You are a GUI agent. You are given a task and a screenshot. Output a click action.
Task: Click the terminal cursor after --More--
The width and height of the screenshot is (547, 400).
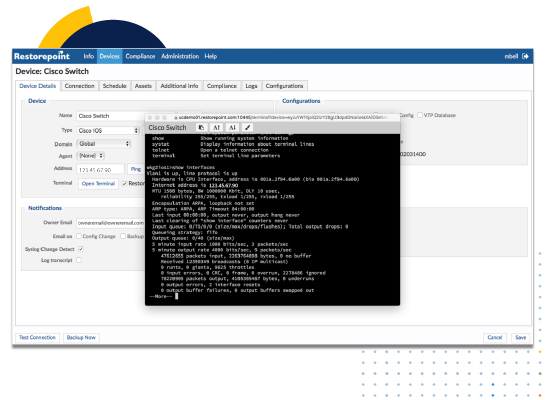[x=177, y=296]
